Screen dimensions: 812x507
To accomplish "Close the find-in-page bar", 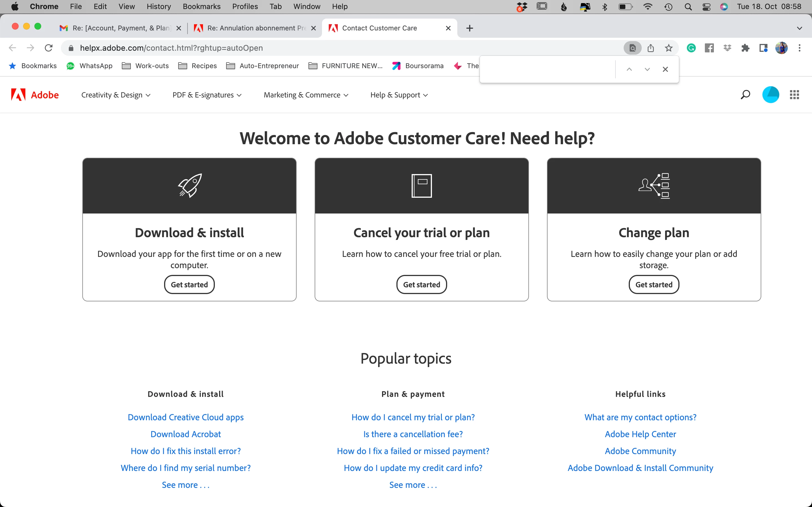I will coord(665,69).
